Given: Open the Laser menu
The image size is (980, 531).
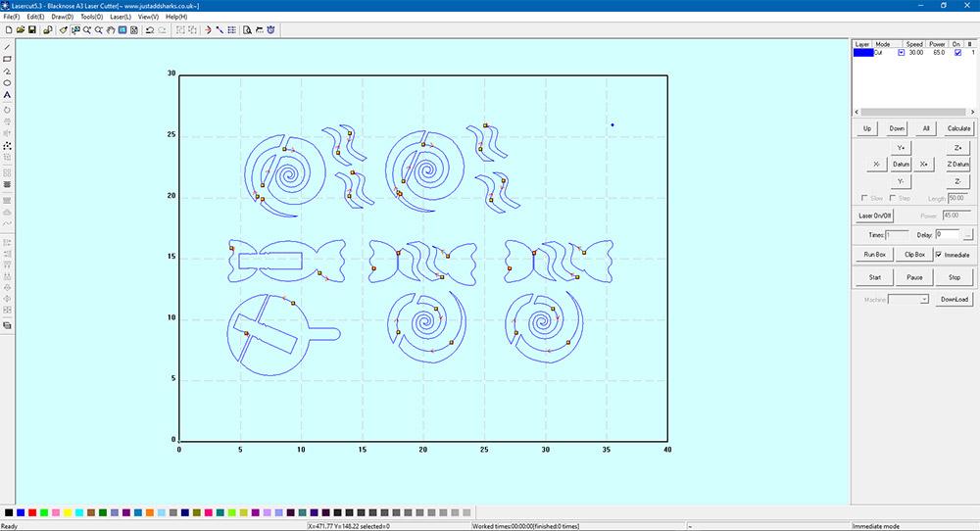Looking at the screenshot, I should pos(120,17).
